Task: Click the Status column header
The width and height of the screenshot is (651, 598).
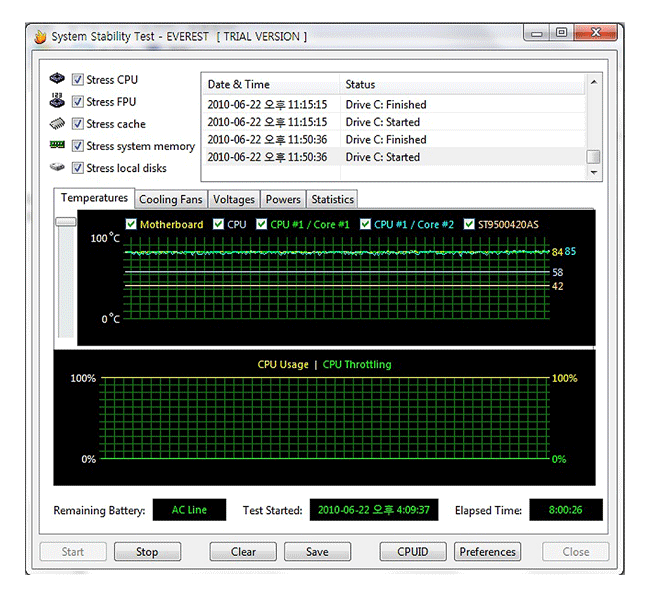Action: [462, 84]
